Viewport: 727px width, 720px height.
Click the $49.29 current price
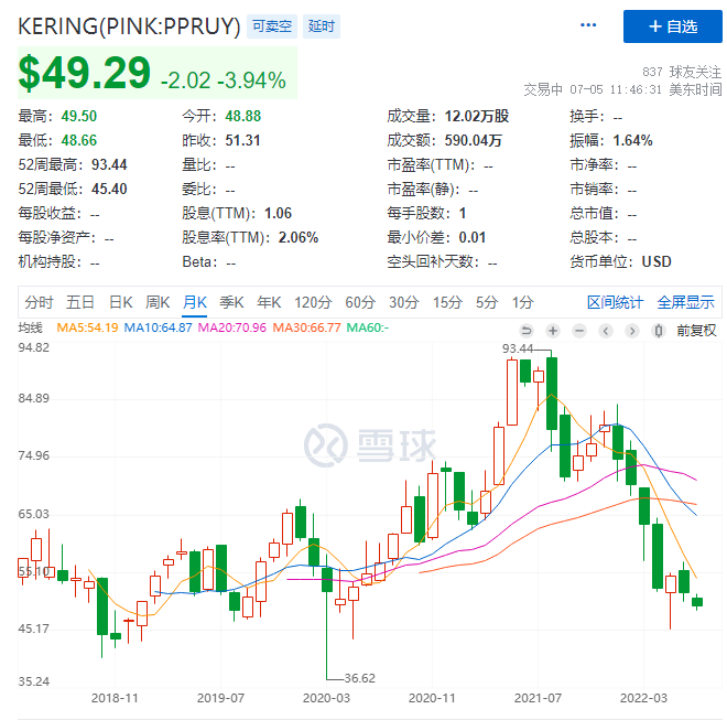tap(84, 73)
